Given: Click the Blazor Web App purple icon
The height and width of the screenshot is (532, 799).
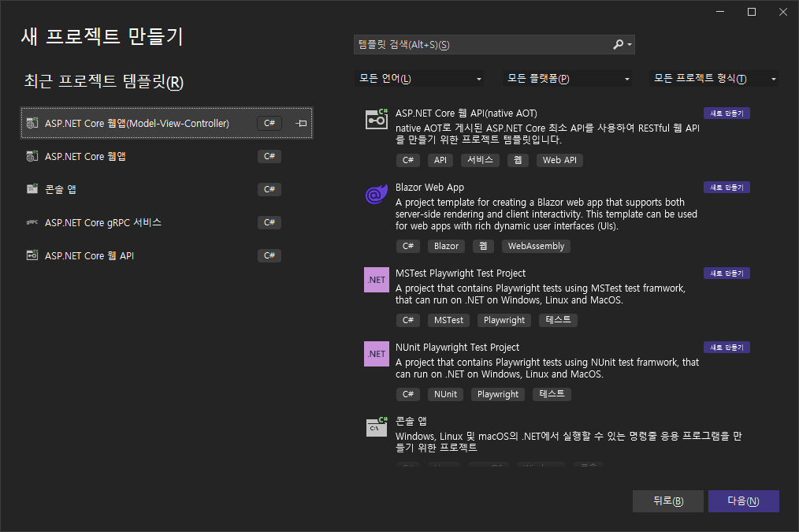Looking at the screenshot, I should coord(377,194).
